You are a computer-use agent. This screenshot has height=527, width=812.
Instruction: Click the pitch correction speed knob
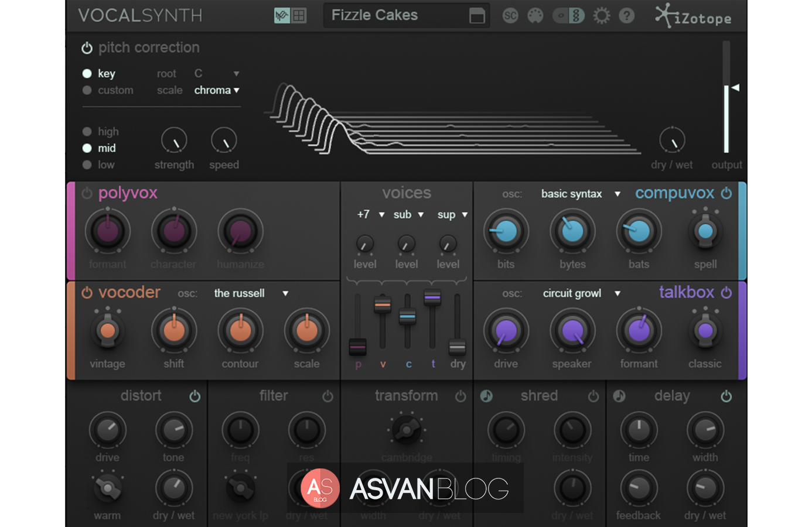pos(224,141)
